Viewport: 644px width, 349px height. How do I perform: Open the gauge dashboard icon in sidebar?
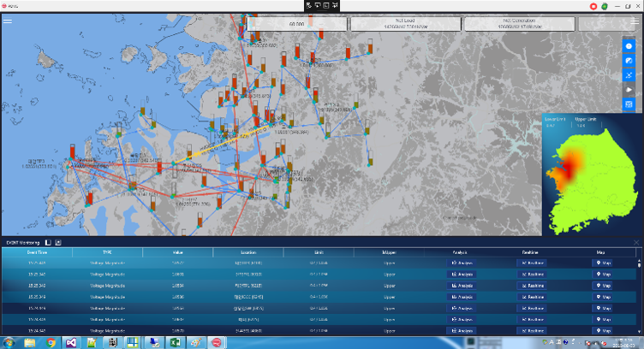click(x=629, y=60)
